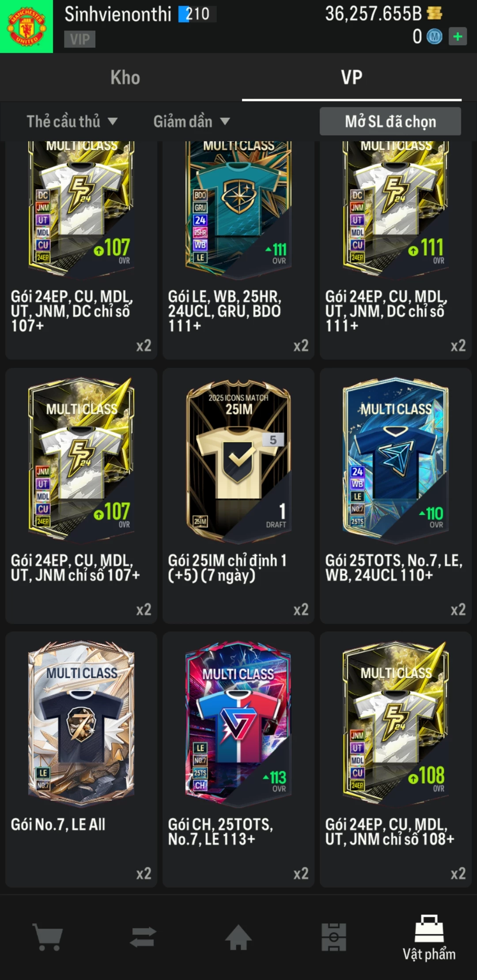Switch to the Kho tab
The height and width of the screenshot is (980, 477).
(125, 77)
